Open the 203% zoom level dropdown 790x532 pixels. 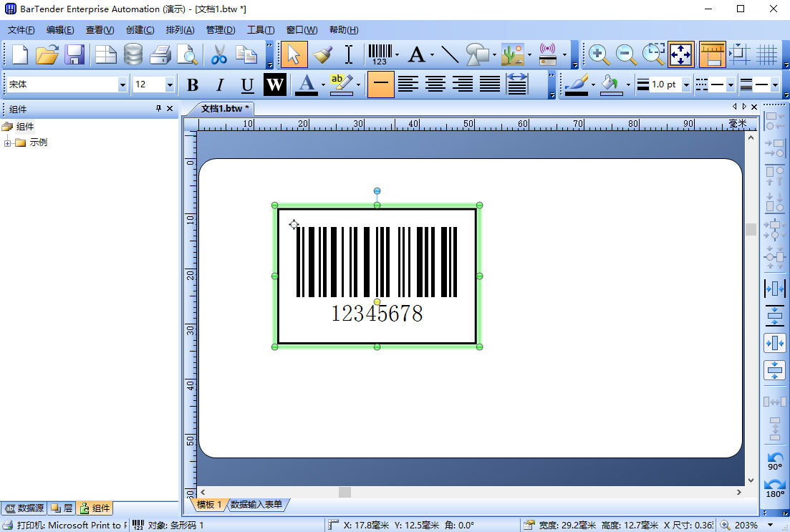[770, 526]
